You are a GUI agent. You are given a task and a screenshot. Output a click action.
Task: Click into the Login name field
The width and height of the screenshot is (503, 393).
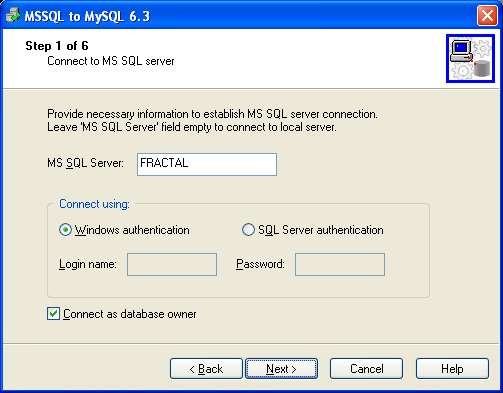click(172, 264)
